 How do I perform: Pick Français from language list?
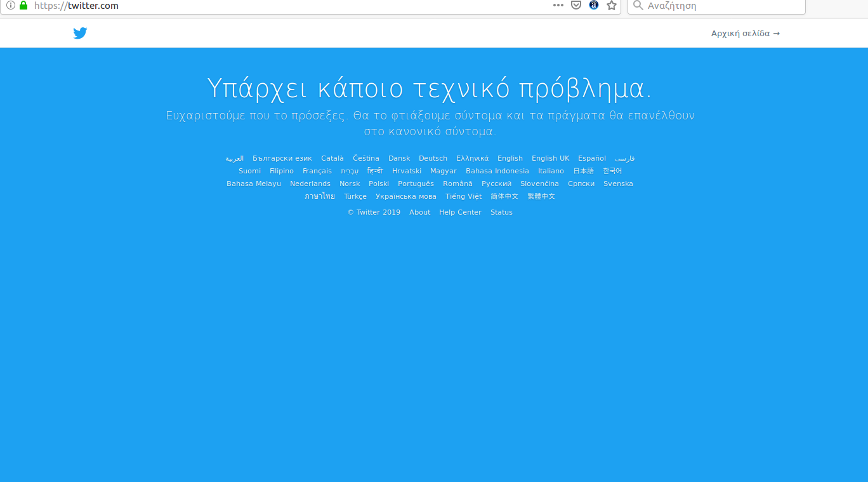coord(317,171)
